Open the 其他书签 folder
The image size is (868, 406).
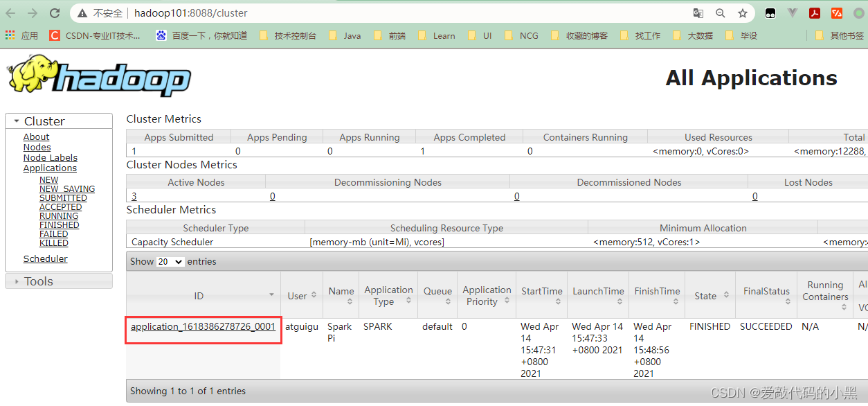point(840,35)
